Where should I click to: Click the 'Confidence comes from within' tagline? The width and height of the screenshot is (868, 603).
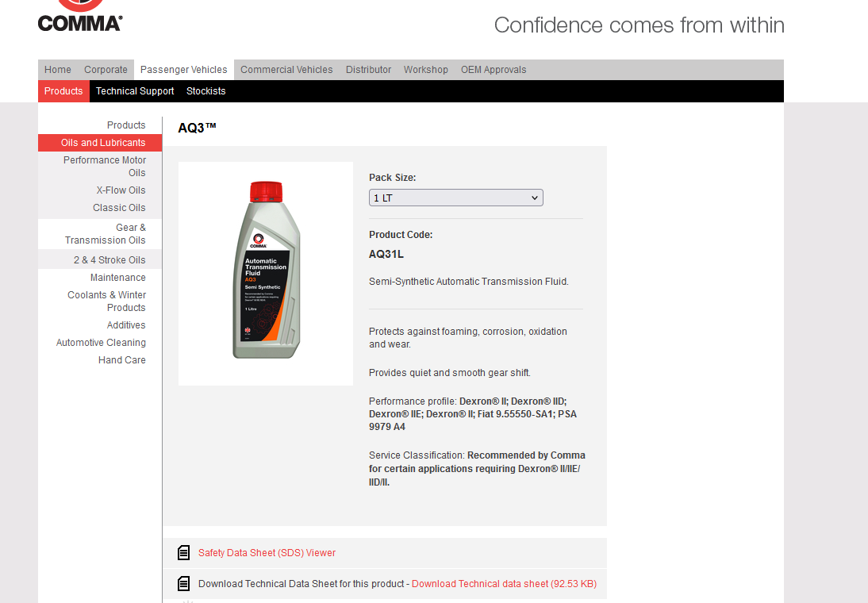click(x=639, y=25)
